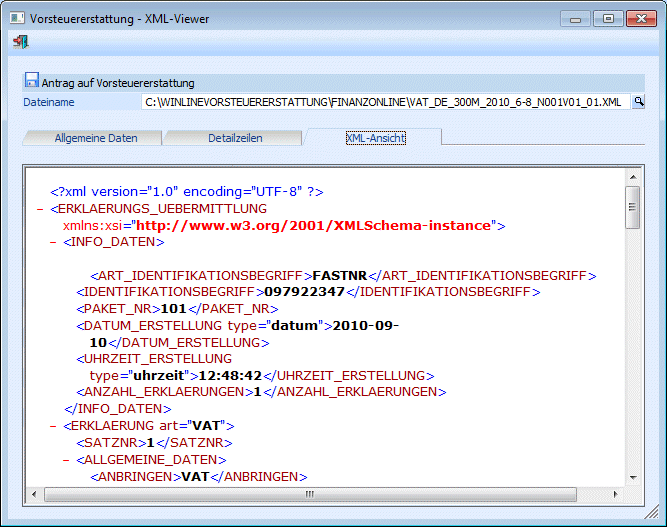The width and height of the screenshot is (667, 527).
Task: Click the horizontal scrollbar right arrow
Action: (x=616, y=494)
